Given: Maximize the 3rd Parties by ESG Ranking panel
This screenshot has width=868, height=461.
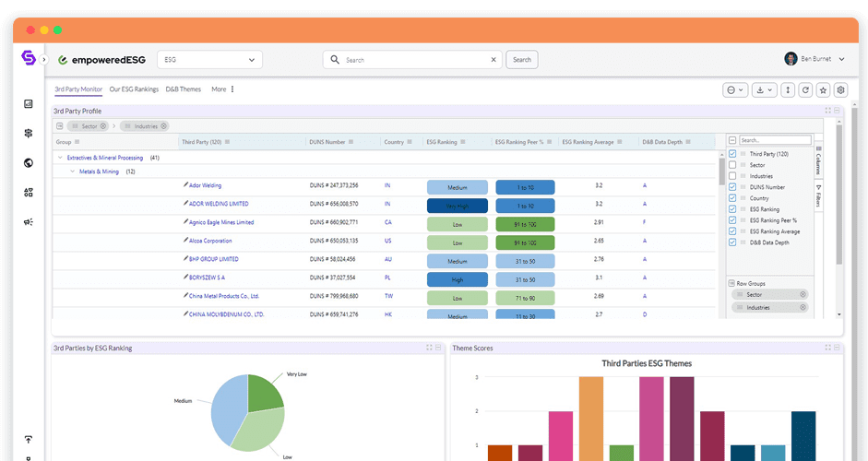Looking at the screenshot, I should point(429,348).
